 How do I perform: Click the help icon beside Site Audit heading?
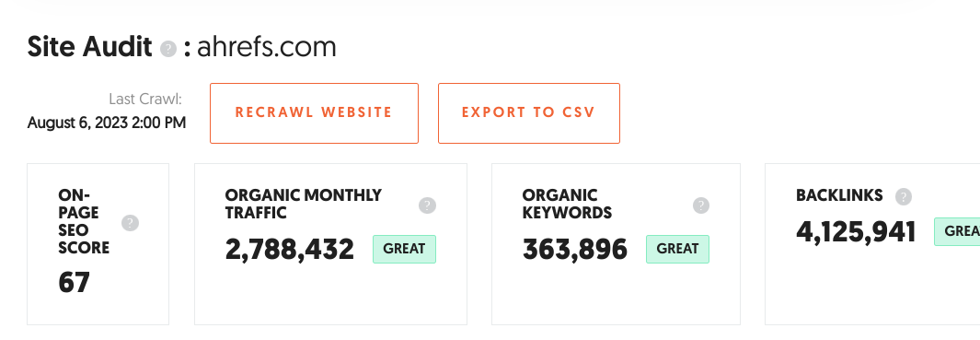tap(168, 49)
